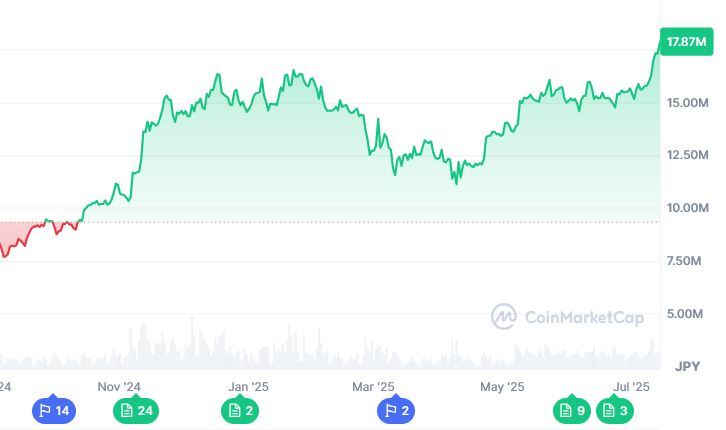This screenshot has width=726, height=430.
Task: Open the blue flag marker showing 14
Action: tap(54, 410)
